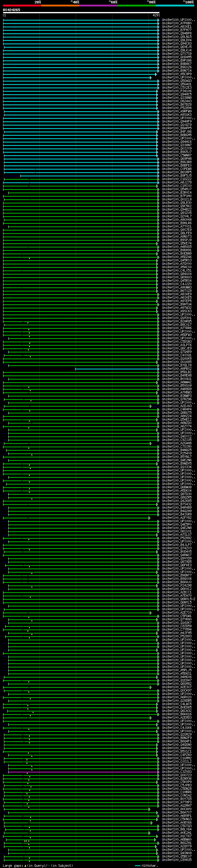This screenshot has height=868, width=197.
Task: Select label UniRef100_A5C9P9
Action: click(x=177, y=74)
